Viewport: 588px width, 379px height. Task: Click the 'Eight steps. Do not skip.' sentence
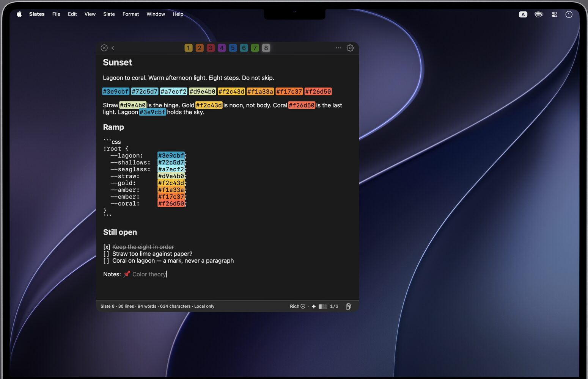241,78
